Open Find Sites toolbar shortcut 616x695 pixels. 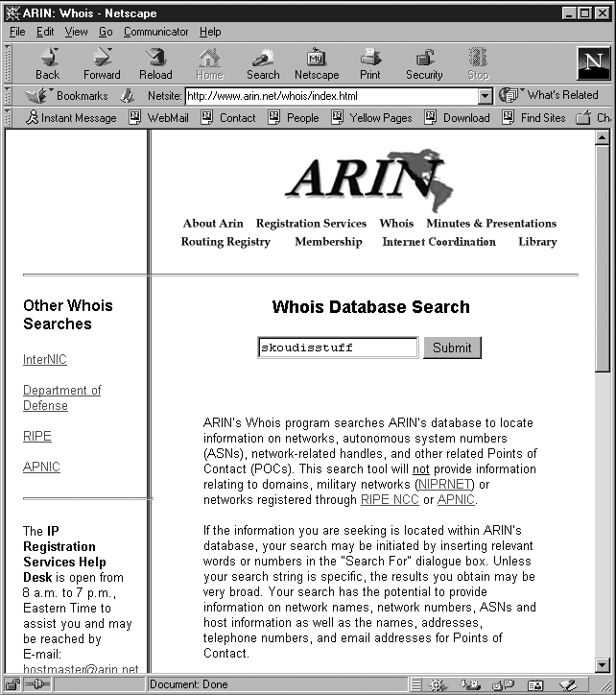pos(533,117)
